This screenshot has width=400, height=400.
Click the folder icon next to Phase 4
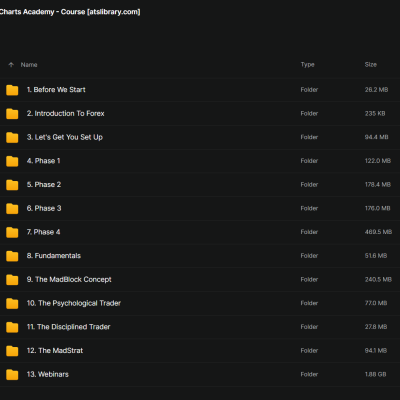pyautogui.click(x=12, y=232)
